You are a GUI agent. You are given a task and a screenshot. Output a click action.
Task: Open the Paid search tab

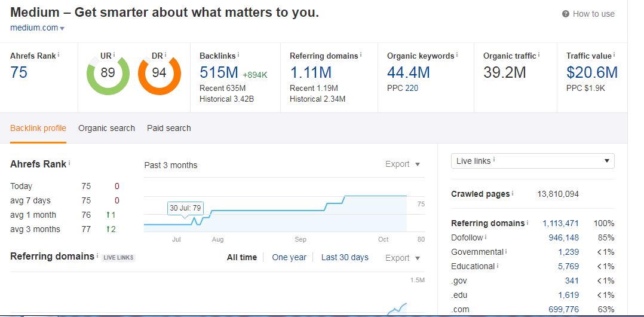coord(169,128)
